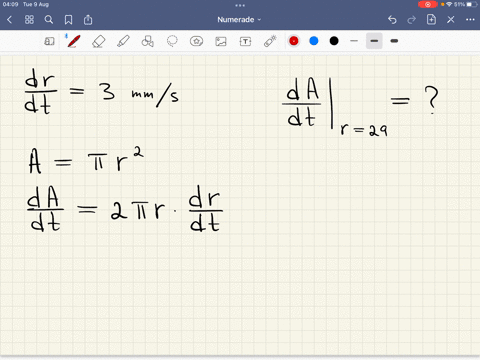
Task: Go back to the documents list
Action: [x=9, y=20]
